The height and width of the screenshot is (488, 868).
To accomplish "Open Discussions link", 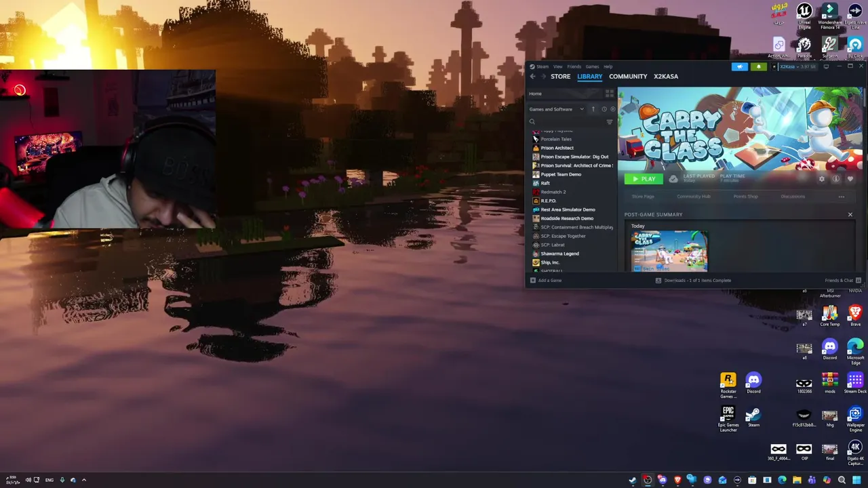I will (793, 197).
